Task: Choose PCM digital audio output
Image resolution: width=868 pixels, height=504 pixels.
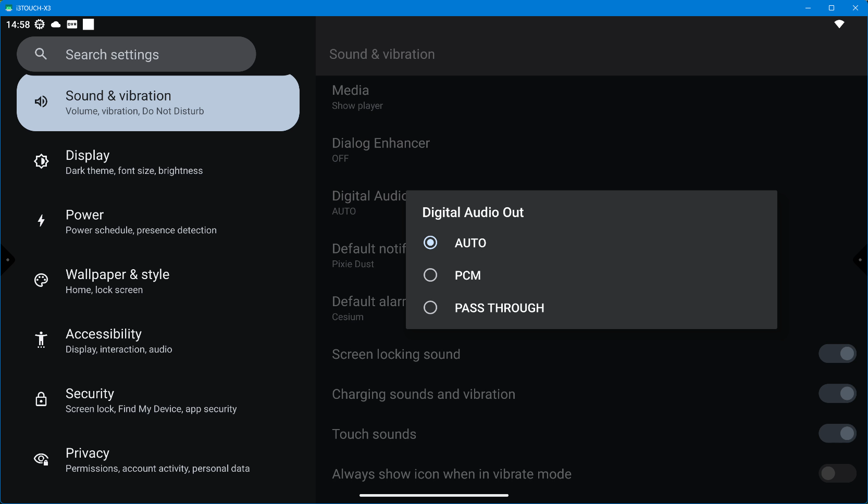Action: (430, 275)
